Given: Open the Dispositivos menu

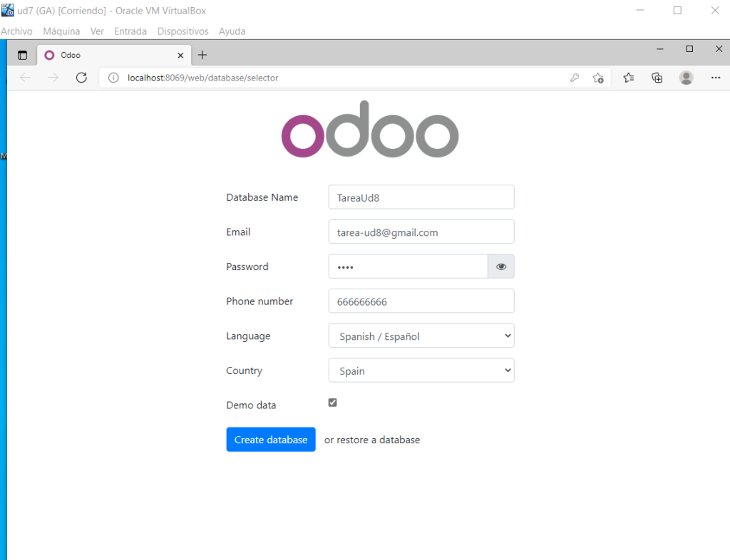Looking at the screenshot, I should (x=182, y=31).
